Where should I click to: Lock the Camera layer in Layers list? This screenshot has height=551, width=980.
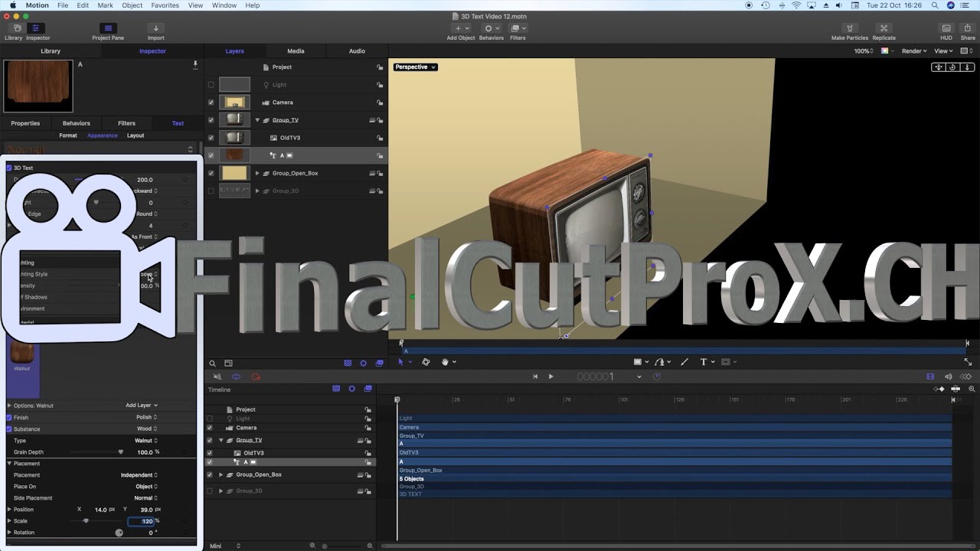click(x=380, y=103)
